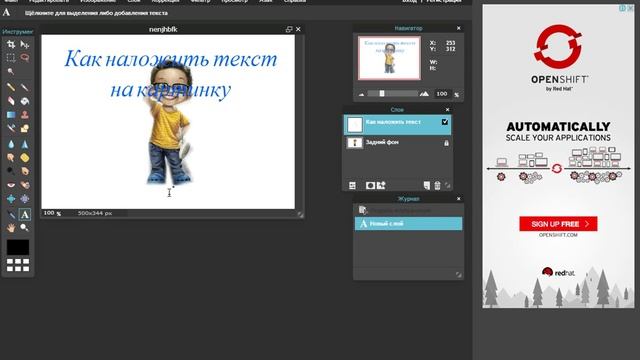640x360 pixels.
Task: Select the Magic Wand tool
Action: pos(11,71)
